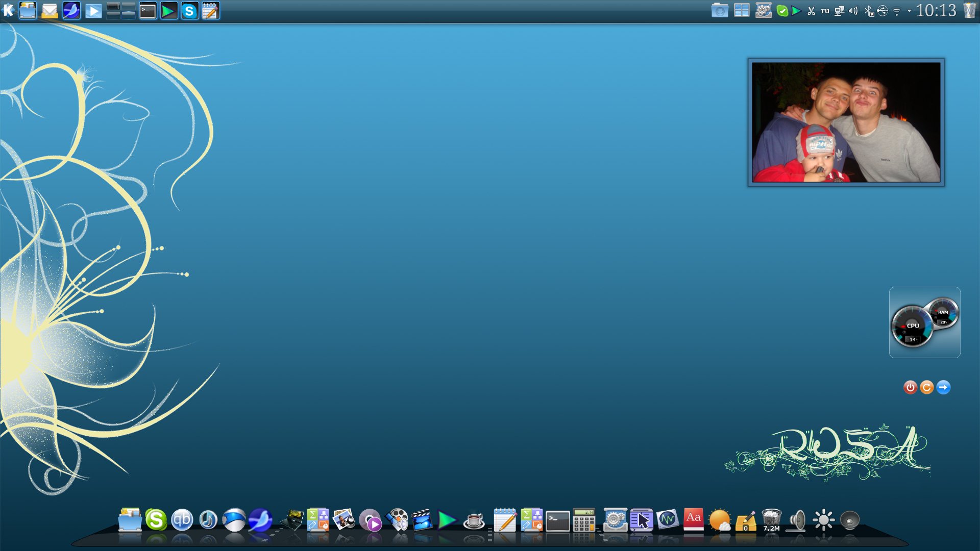Viewport: 980px width, 551px height.
Task: Open the calculator in the dock
Action: [583, 520]
